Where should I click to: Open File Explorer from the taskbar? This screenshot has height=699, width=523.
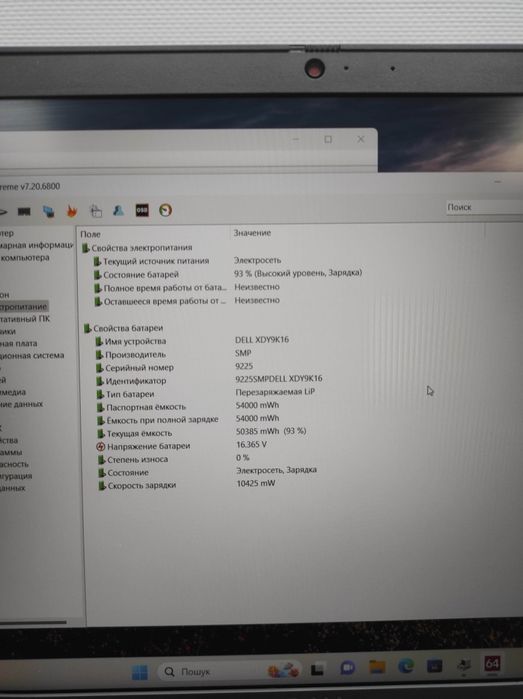(377, 667)
